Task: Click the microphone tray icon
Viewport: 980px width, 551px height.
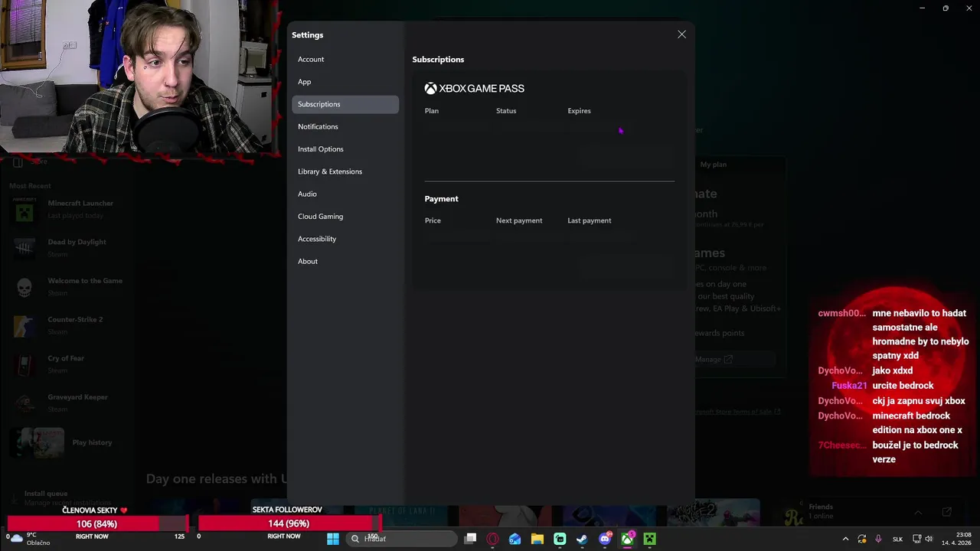Action: point(878,539)
